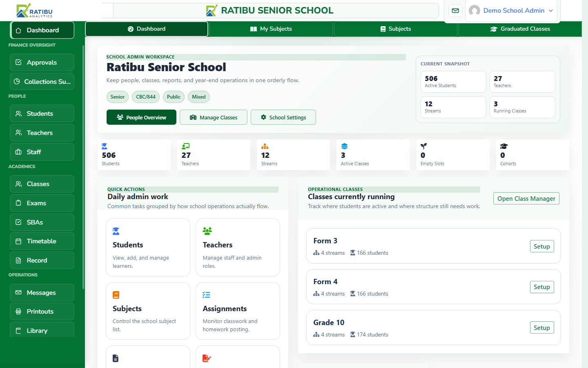Click the Approvals checkmark icon in sidebar

[18, 63]
